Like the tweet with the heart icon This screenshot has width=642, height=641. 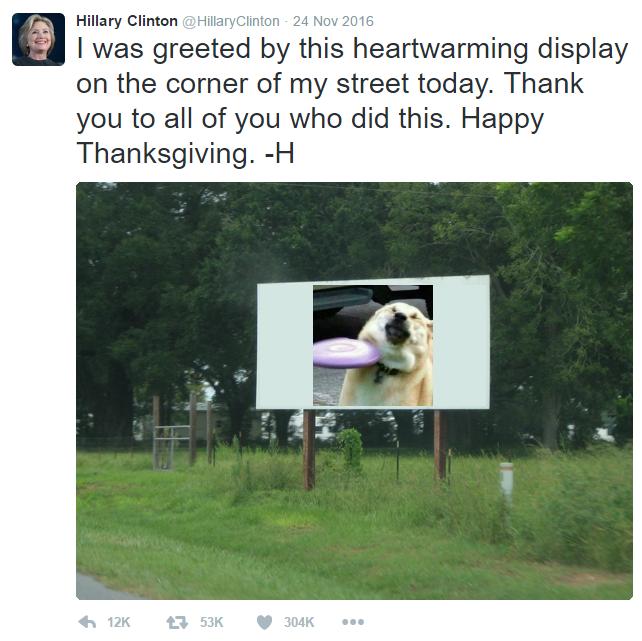point(264,623)
